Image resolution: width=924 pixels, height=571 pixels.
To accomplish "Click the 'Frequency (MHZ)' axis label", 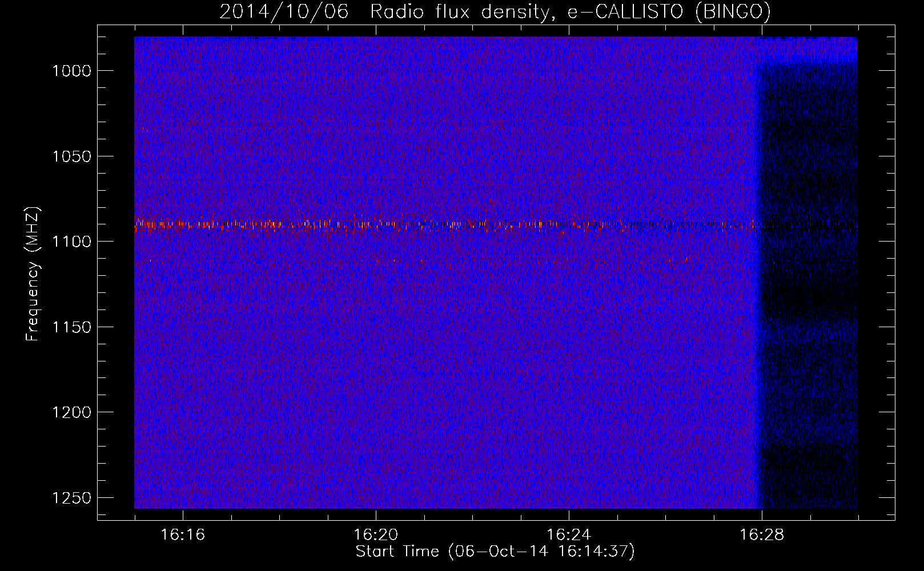I will 33,274.
